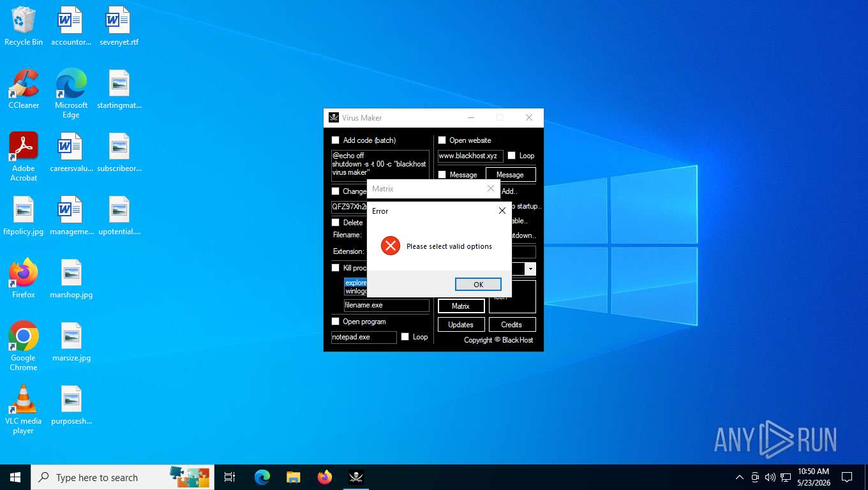Launch Firefox from the taskbar

[324, 477]
